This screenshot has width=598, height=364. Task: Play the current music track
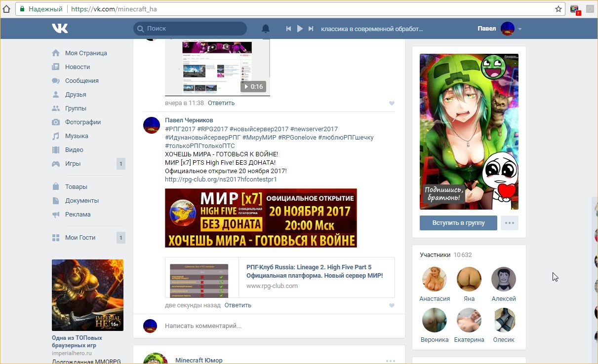tap(300, 29)
